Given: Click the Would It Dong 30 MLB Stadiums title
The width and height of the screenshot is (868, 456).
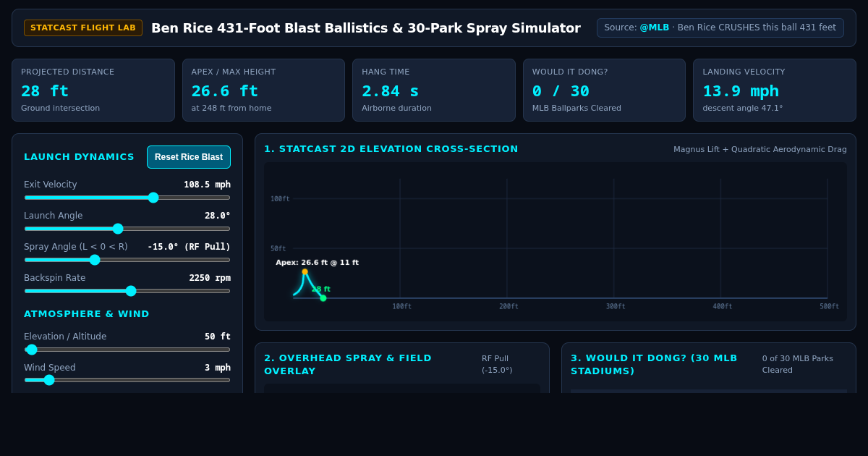Looking at the screenshot, I should tap(654, 365).
